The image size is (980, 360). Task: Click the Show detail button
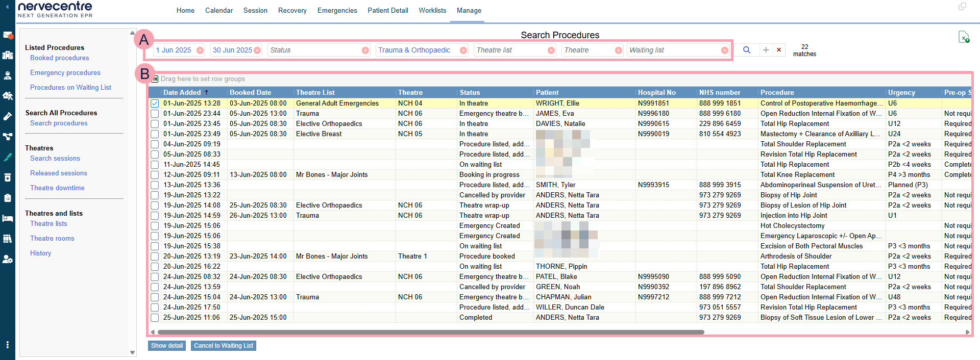tap(167, 346)
